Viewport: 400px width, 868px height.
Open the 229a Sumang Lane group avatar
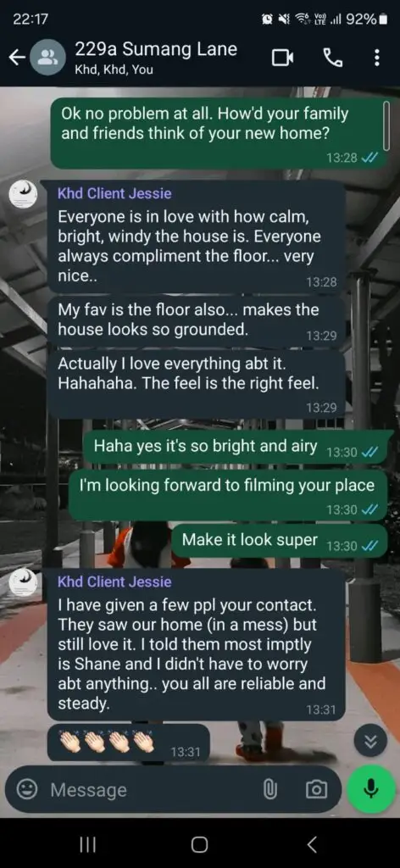48,57
